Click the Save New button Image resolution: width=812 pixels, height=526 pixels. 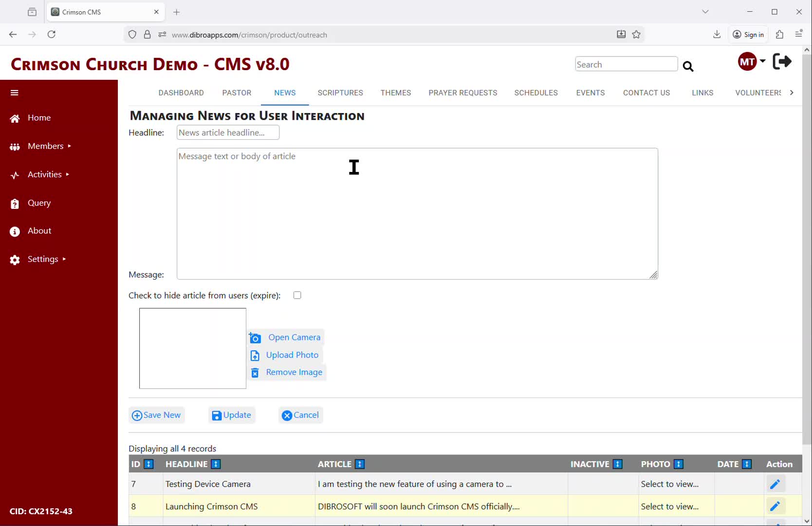point(156,415)
